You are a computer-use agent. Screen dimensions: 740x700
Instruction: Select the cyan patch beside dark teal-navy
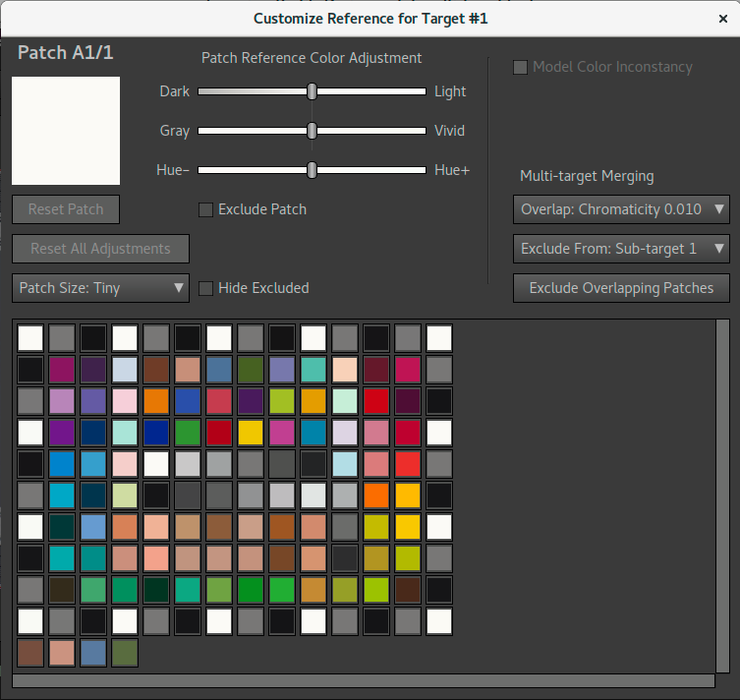click(x=62, y=496)
